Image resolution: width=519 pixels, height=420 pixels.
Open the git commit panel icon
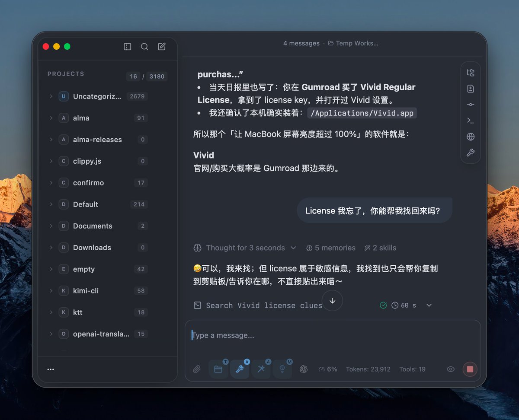[x=471, y=105]
